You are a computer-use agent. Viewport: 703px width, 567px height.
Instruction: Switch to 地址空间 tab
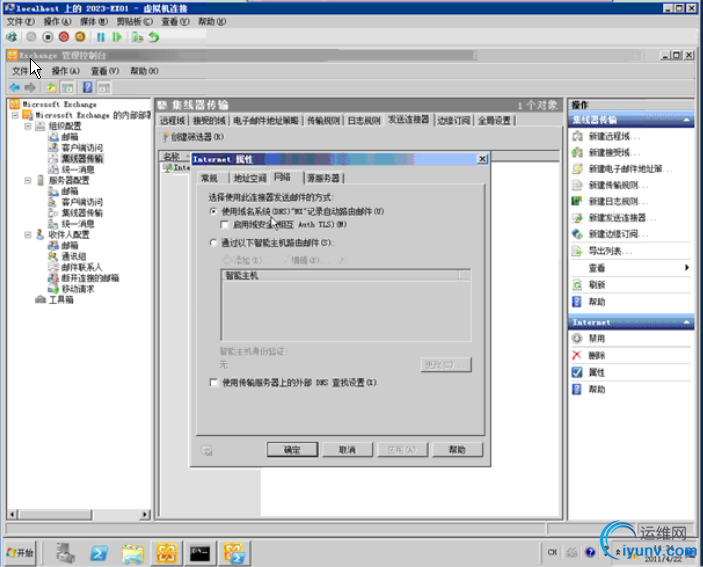tap(250, 178)
